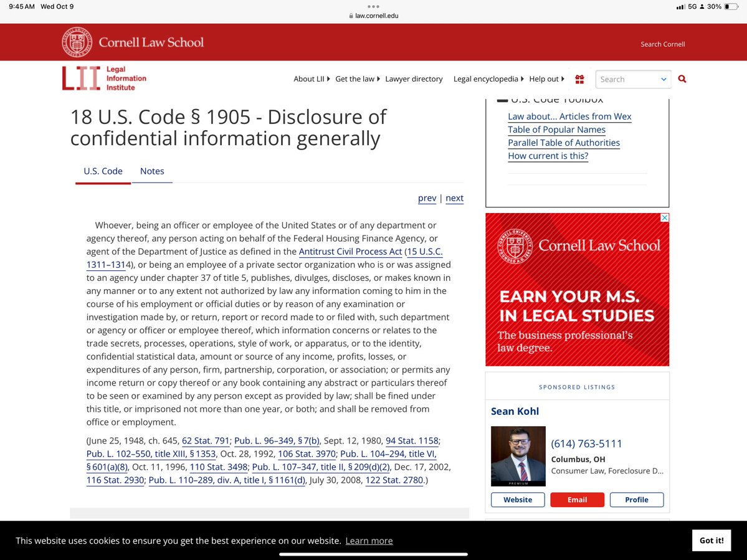
Task: Close the ad using its X icon
Action: pyautogui.click(x=664, y=218)
